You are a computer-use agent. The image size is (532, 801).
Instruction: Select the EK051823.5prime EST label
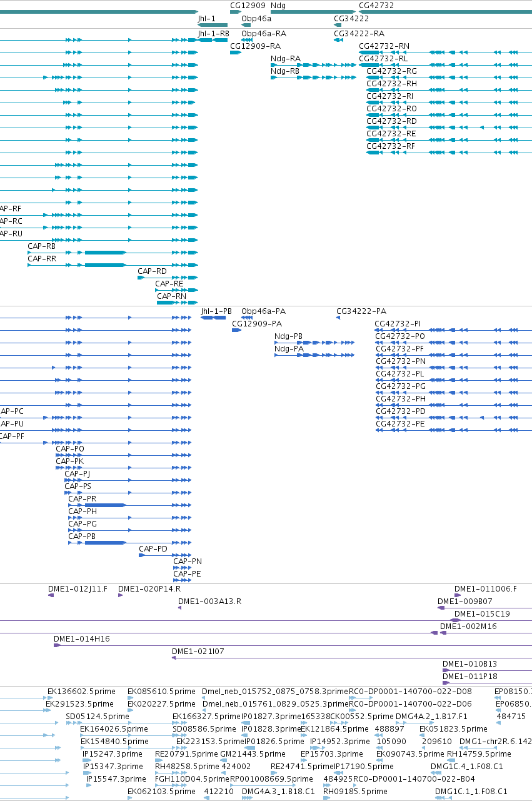coord(453,728)
